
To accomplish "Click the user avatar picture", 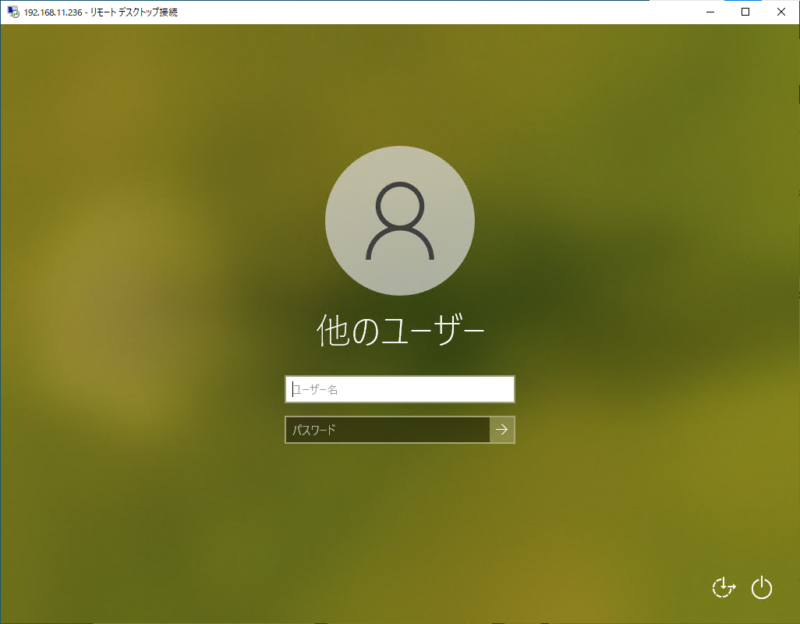I will point(399,220).
